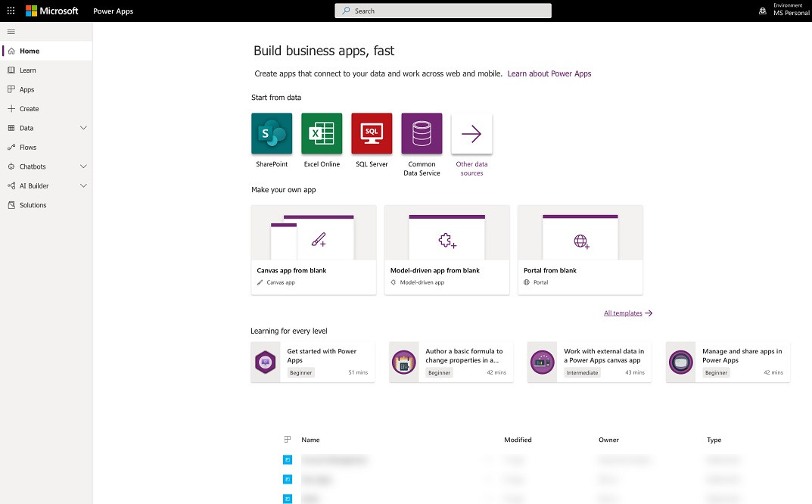
Task: Click the search magnifier icon
Action: pos(346,11)
